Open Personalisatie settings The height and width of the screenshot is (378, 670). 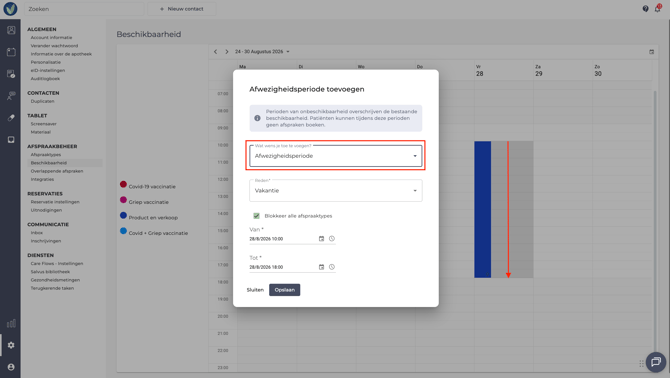point(46,62)
